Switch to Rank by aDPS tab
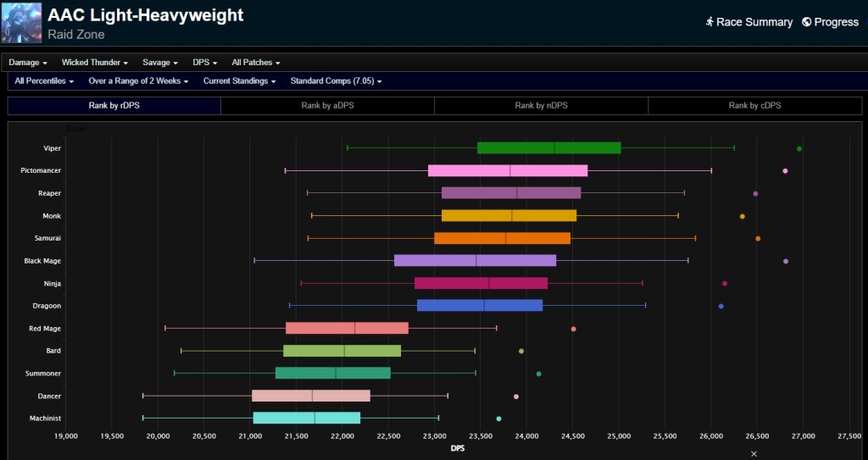This screenshot has width=868, height=460. pos(327,106)
